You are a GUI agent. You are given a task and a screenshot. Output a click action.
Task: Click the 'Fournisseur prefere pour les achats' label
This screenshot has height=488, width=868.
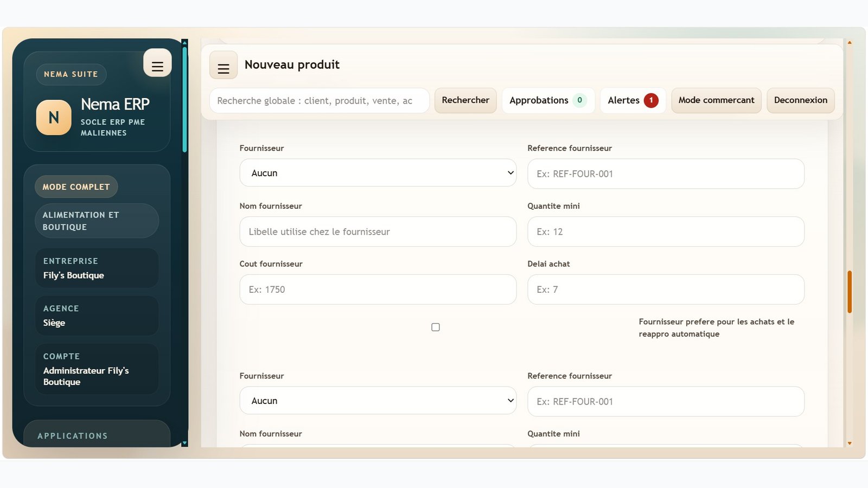coord(716,328)
